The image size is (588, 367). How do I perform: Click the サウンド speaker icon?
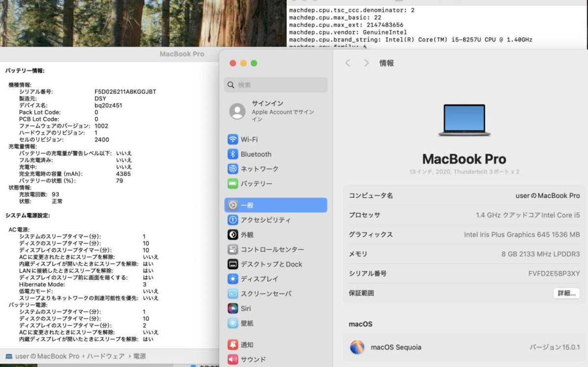233,359
